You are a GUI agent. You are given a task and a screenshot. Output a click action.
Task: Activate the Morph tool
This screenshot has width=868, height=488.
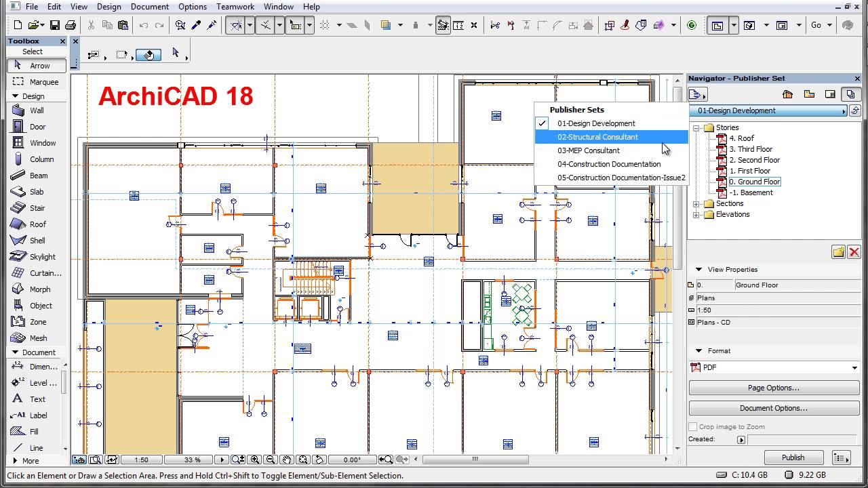click(x=37, y=289)
